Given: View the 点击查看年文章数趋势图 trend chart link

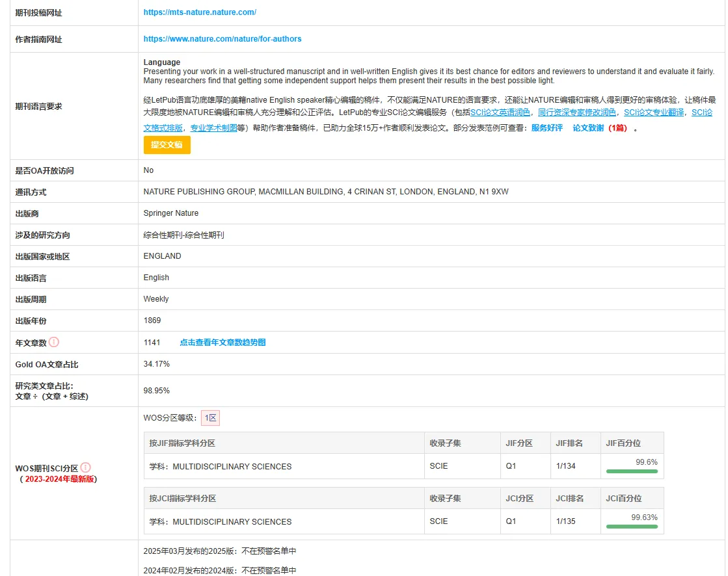Looking at the screenshot, I should 222,343.
